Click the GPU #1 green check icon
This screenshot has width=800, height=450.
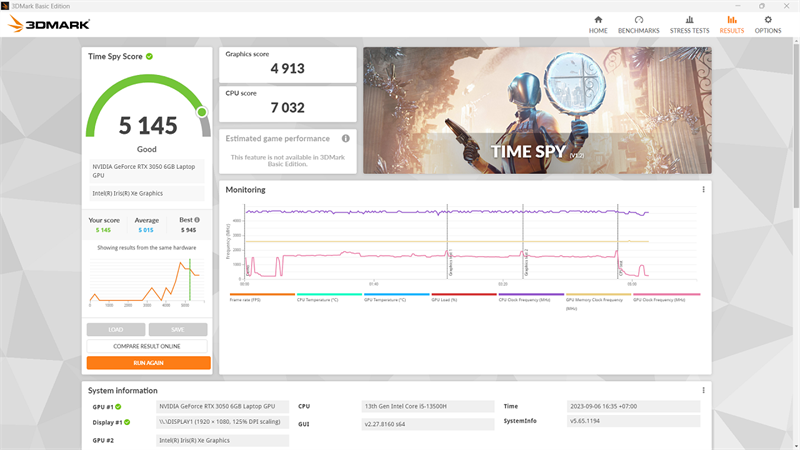coord(118,407)
